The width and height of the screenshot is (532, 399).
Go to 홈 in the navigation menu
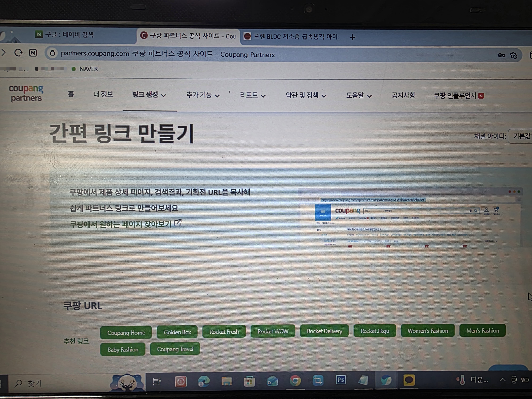(71, 94)
